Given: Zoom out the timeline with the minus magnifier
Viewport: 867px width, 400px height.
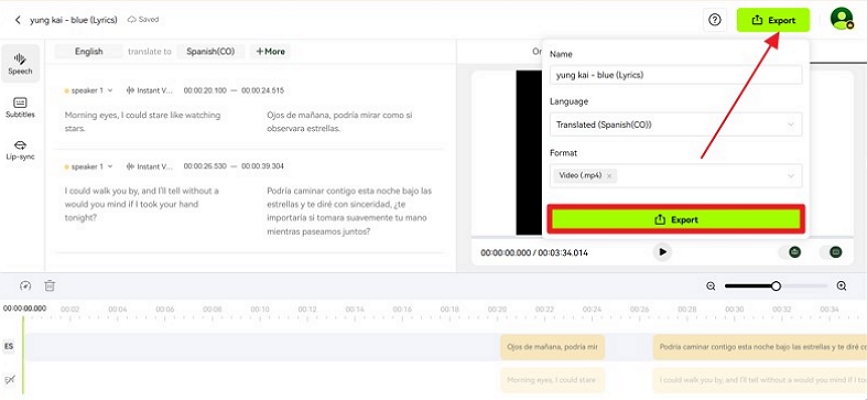Looking at the screenshot, I should 711,286.
